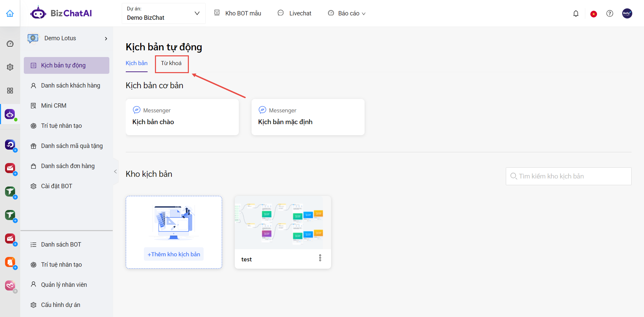Open the test script flow thumbnail
Image resolution: width=644 pixels, height=317 pixels.
[283, 223]
